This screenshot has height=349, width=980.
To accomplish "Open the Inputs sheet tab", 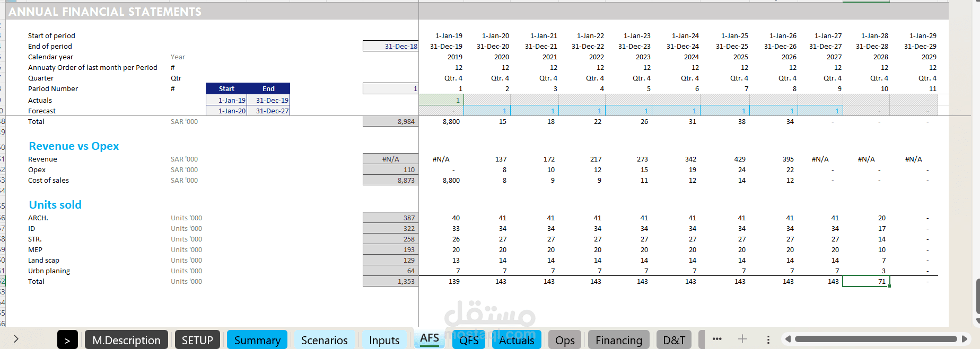I will (384, 340).
